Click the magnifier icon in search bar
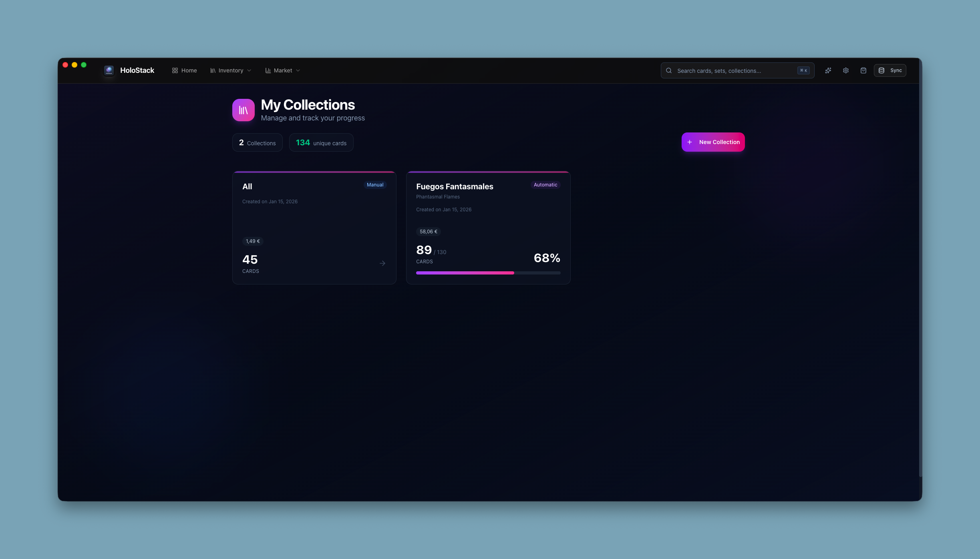The height and width of the screenshot is (559, 980). (668, 70)
